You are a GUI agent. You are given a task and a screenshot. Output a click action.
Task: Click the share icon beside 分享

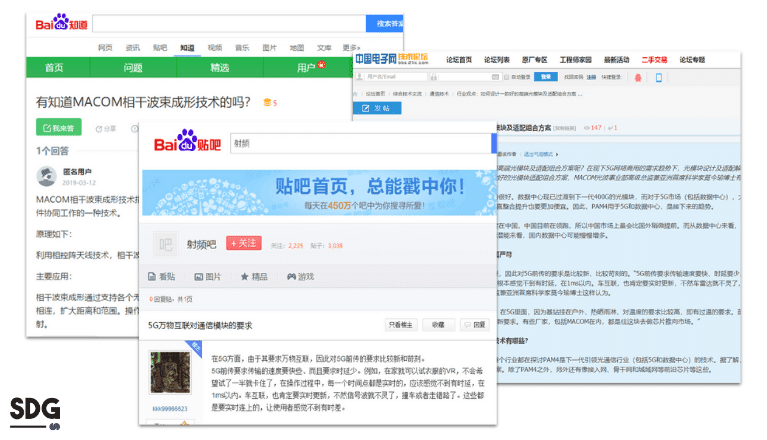[x=99, y=129]
